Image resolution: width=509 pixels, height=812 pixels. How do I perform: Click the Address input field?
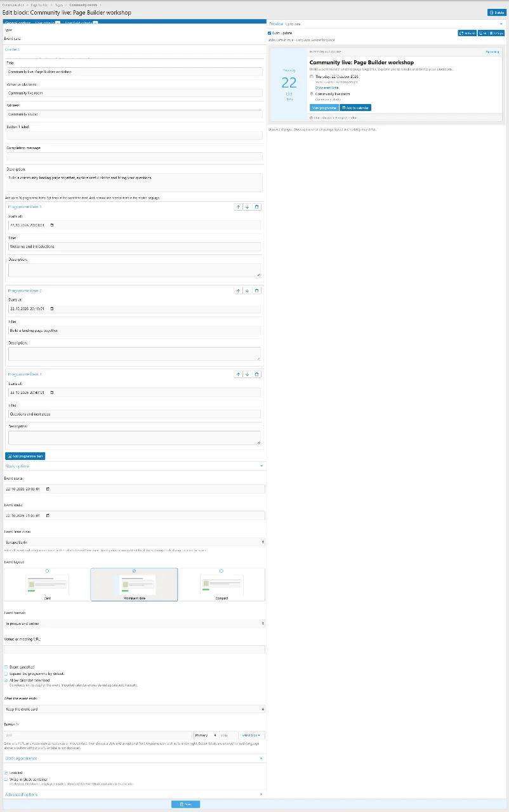134,114
